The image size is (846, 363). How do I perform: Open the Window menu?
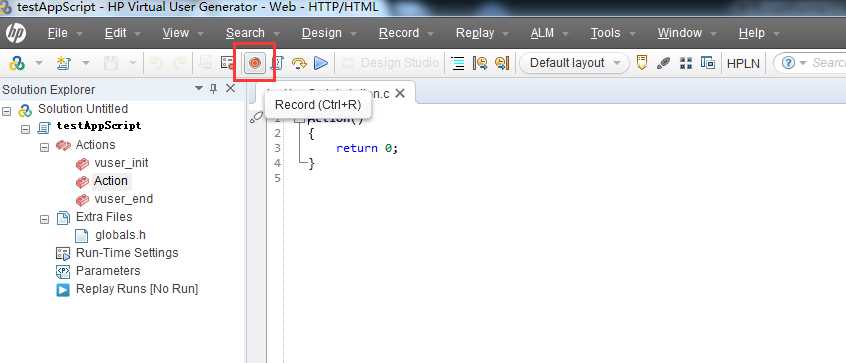(680, 33)
